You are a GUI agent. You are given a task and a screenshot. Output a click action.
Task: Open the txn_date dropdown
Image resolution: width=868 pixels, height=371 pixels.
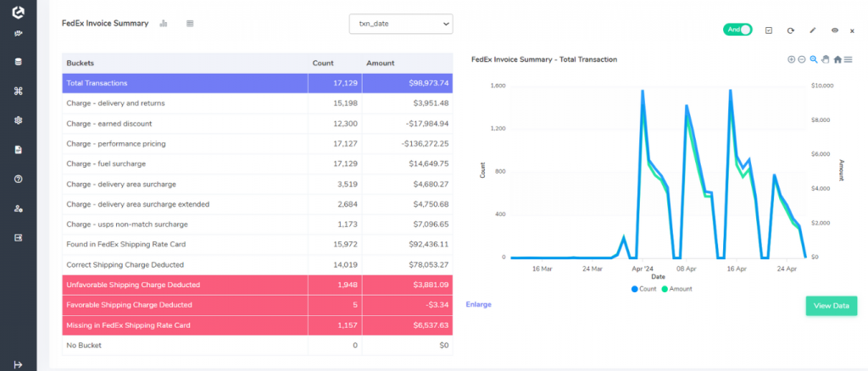point(401,24)
